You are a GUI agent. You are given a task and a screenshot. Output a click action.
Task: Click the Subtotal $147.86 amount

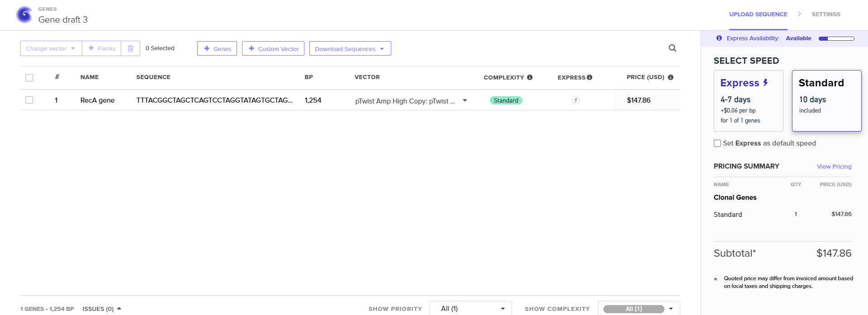click(x=834, y=254)
